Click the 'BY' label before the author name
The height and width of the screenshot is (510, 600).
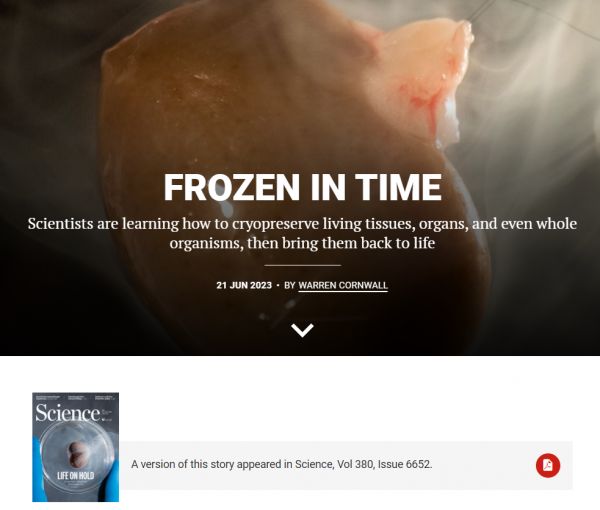[290, 285]
